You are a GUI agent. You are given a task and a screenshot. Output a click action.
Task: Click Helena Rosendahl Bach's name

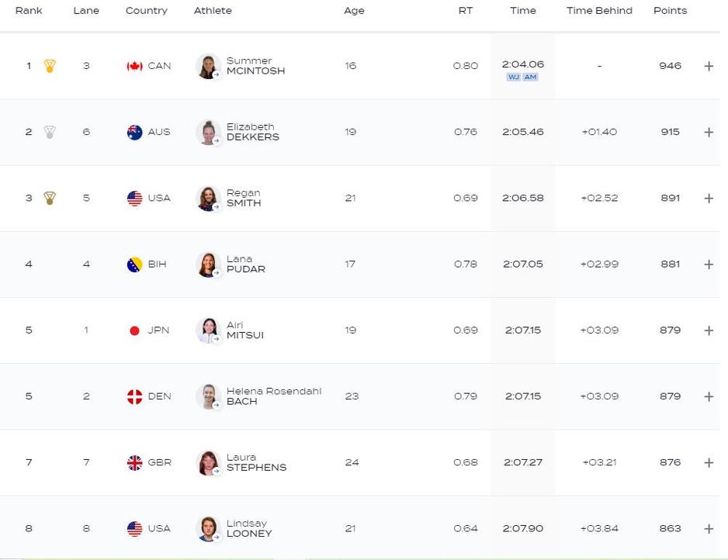273,396
